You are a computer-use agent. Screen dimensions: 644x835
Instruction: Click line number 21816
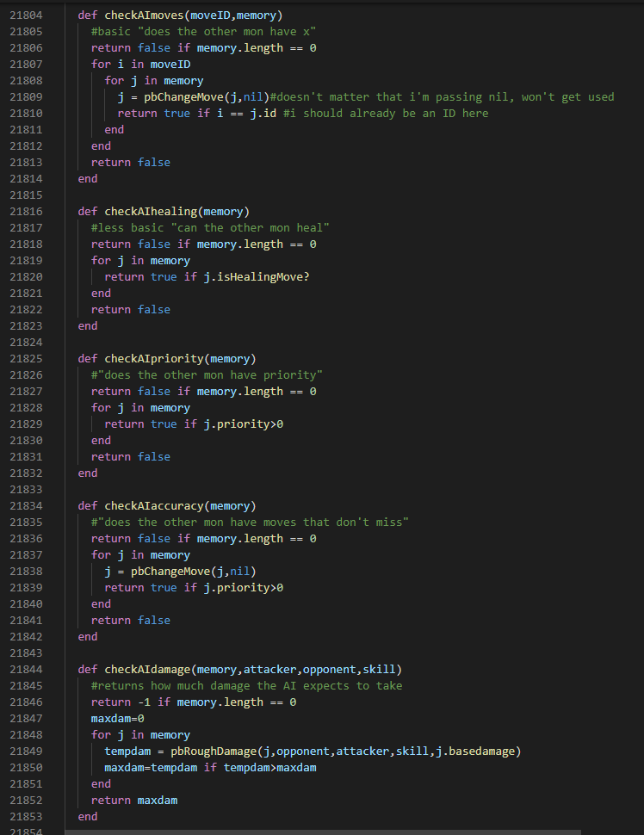click(x=26, y=212)
